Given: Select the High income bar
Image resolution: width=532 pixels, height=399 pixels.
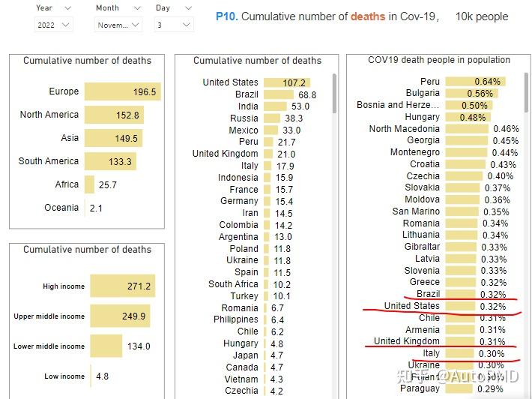Looking at the screenshot, I should (x=122, y=286).
